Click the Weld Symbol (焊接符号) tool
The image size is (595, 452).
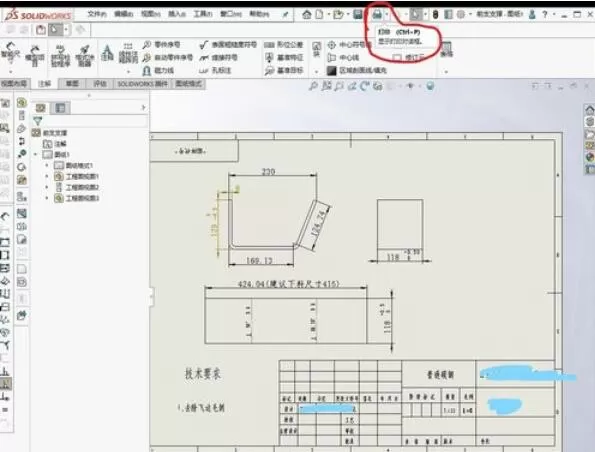pos(219,58)
